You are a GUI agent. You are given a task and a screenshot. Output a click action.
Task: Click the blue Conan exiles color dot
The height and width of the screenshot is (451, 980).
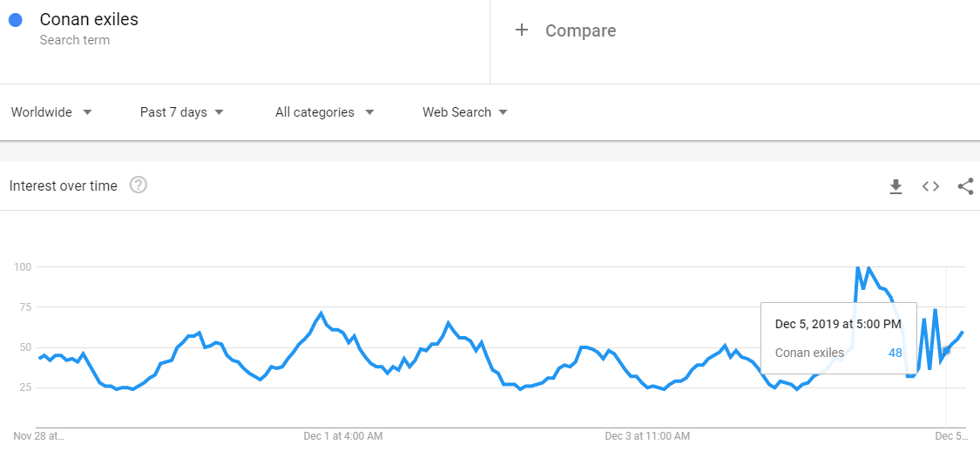click(x=15, y=20)
